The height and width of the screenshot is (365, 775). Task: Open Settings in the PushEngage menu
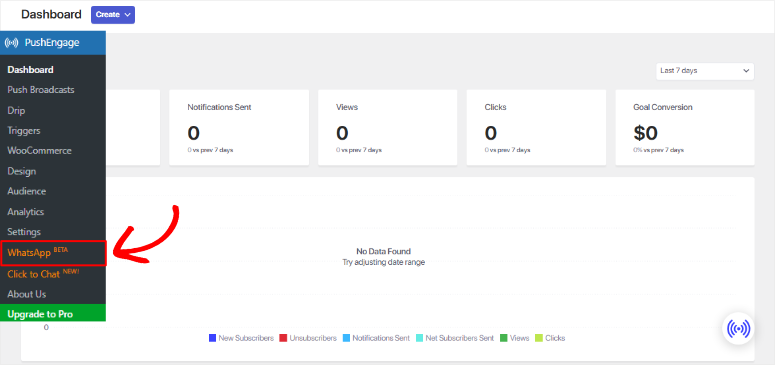(24, 232)
